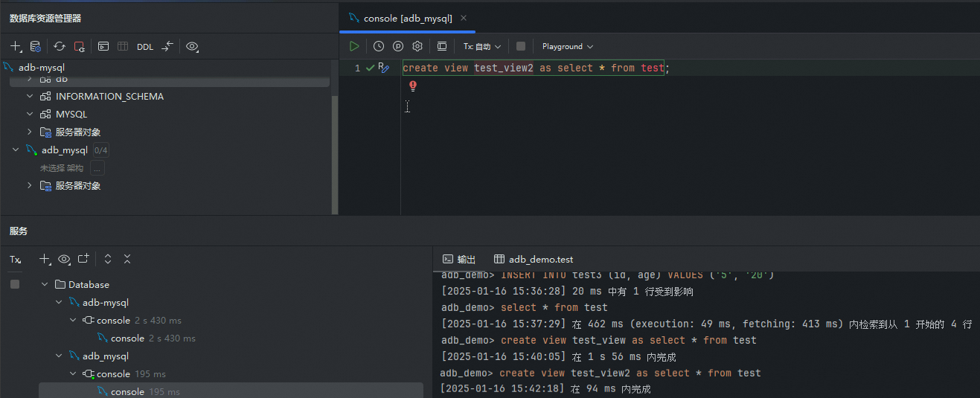Viewport: 980px width, 398px height.
Task: Toggle the eye view options in services toolbar
Action: pyautogui.click(x=64, y=259)
